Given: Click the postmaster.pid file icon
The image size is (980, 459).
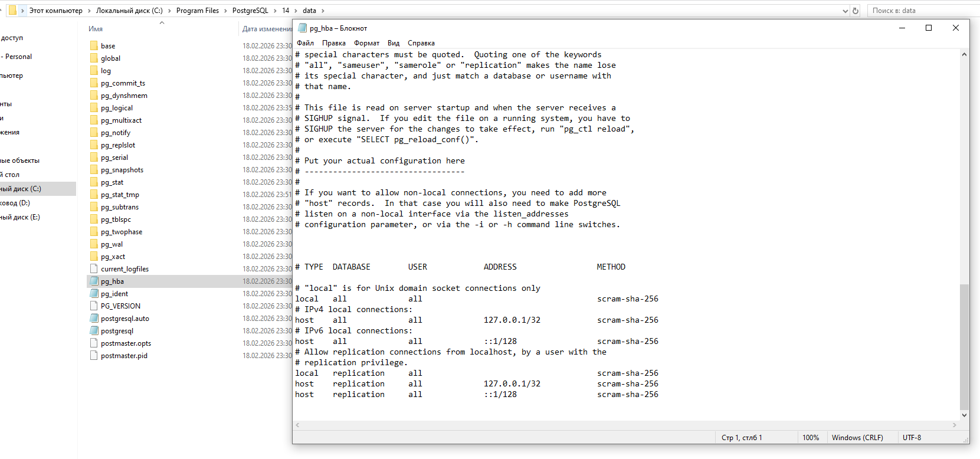Looking at the screenshot, I should [94, 356].
